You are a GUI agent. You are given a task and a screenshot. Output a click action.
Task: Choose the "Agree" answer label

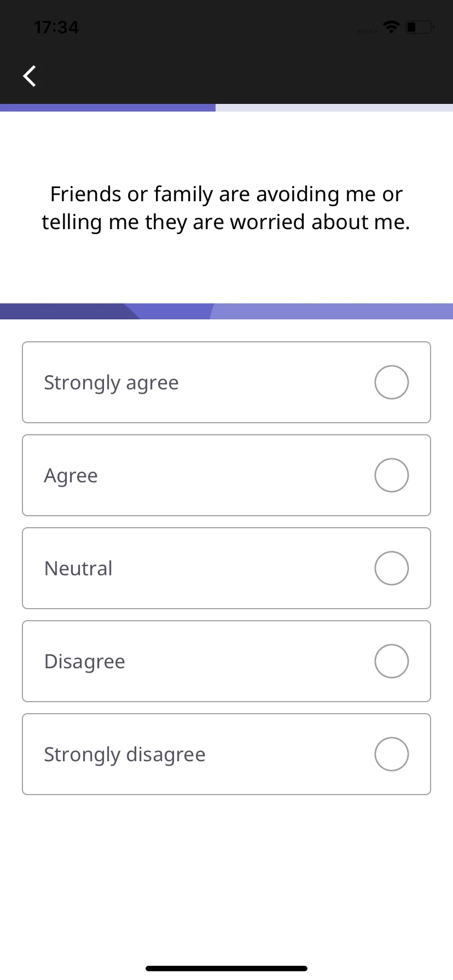71,476
